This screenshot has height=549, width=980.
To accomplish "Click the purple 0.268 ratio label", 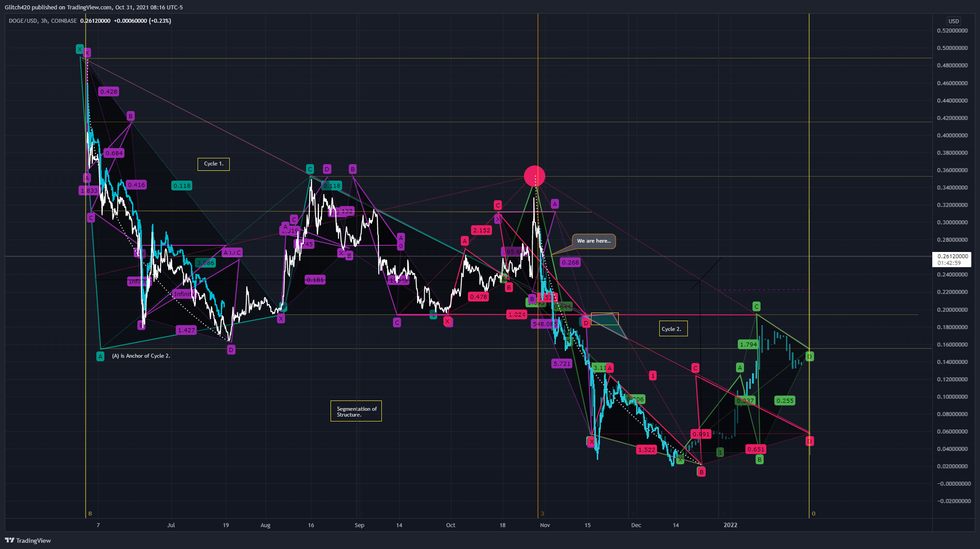I will 571,262.
